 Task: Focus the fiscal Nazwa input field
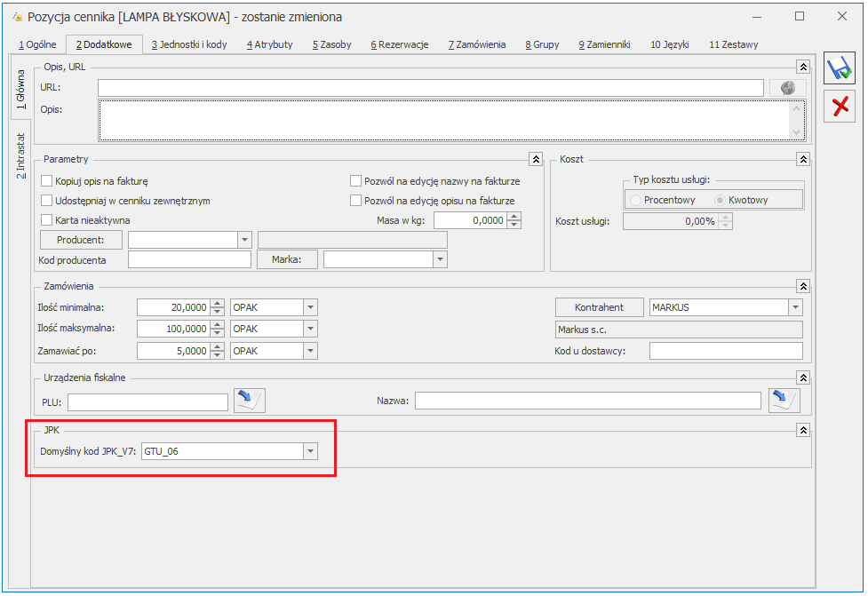click(588, 401)
